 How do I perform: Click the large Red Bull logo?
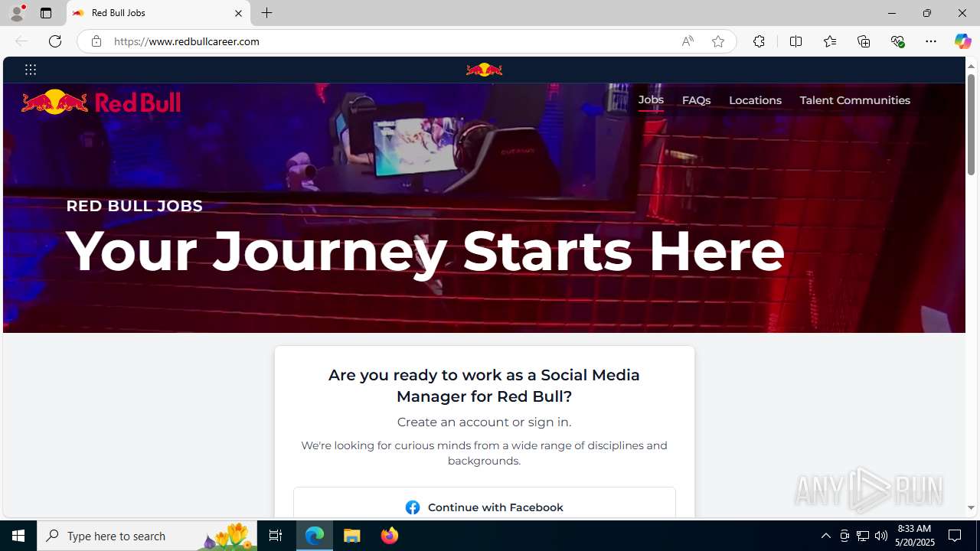[101, 102]
